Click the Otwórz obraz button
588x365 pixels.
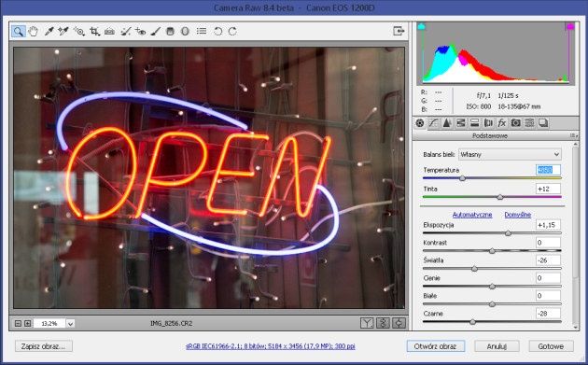pos(435,346)
